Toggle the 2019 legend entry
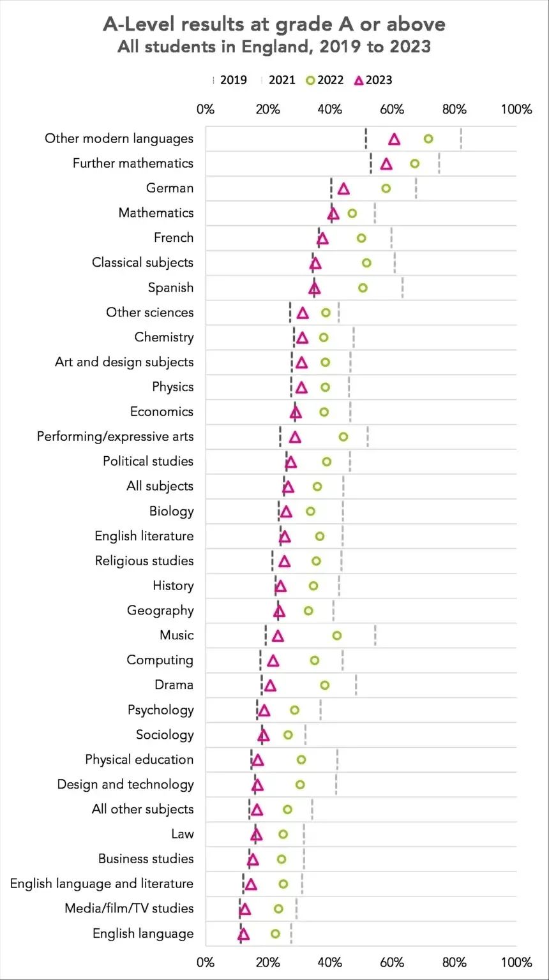The image size is (549, 980). (x=230, y=80)
